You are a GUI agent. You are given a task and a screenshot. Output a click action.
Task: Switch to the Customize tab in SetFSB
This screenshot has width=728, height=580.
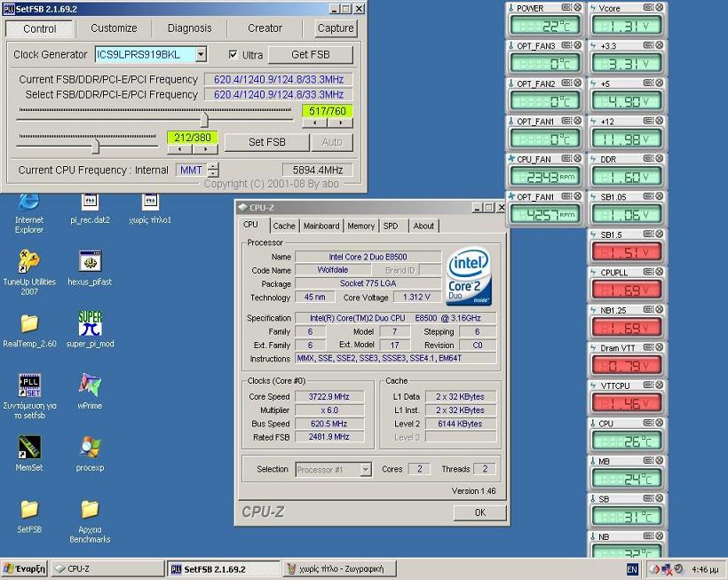(114, 28)
